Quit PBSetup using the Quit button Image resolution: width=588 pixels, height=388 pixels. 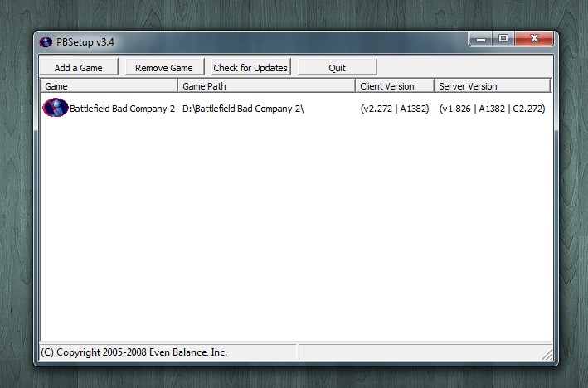point(337,67)
